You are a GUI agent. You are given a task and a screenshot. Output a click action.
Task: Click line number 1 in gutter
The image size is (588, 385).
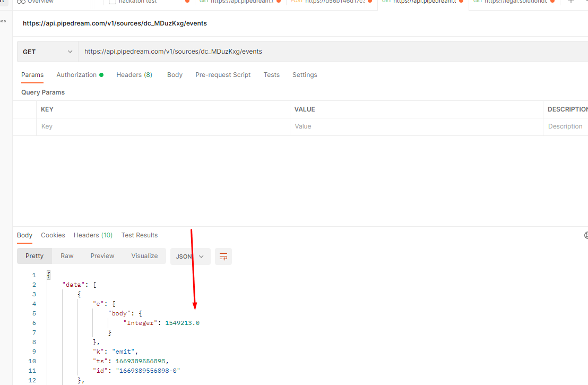tap(34, 275)
